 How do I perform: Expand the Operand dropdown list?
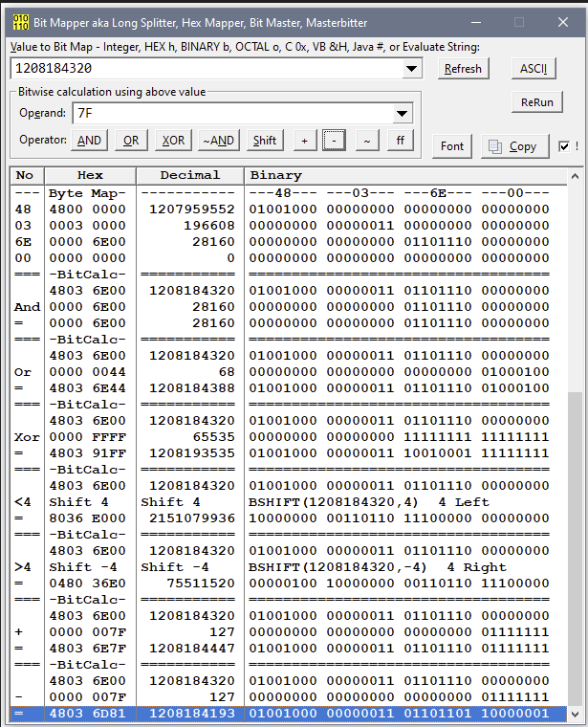pos(402,114)
